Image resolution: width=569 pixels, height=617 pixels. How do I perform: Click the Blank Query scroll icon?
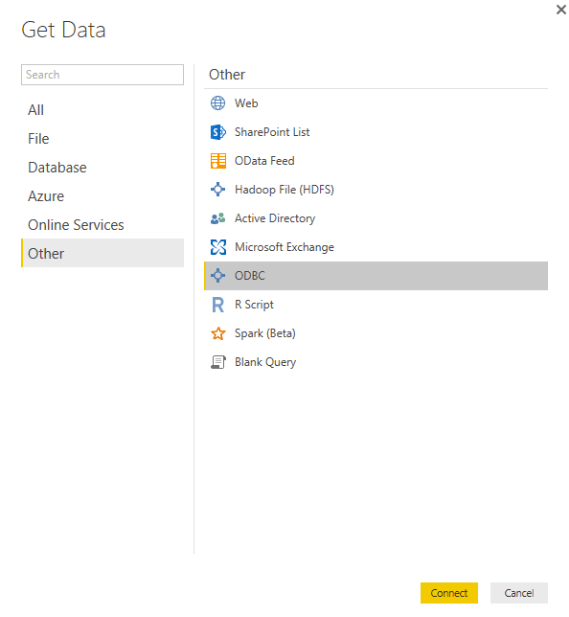pyautogui.click(x=218, y=362)
